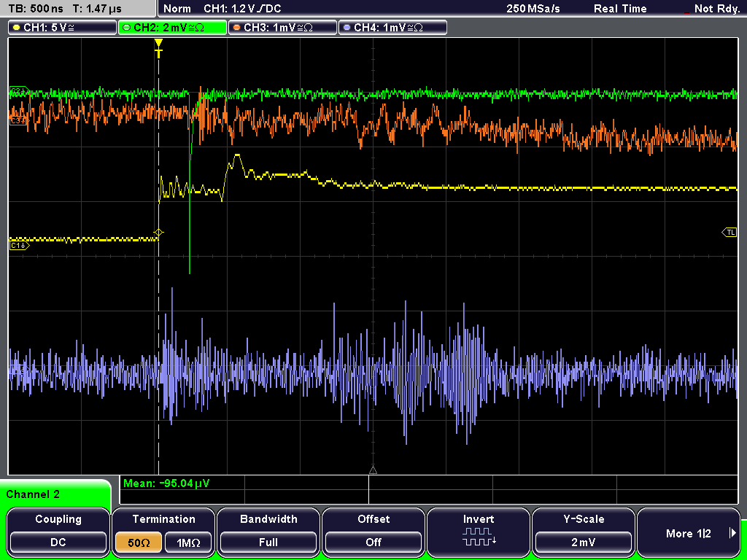
Task: Click the C1 ground level marker
Action: (19, 245)
